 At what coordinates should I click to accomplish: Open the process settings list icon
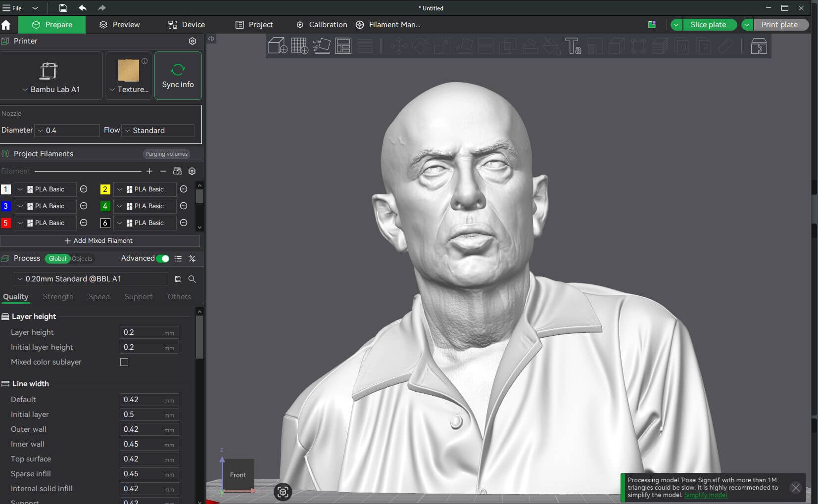pyautogui.click(x=178, y=259)
